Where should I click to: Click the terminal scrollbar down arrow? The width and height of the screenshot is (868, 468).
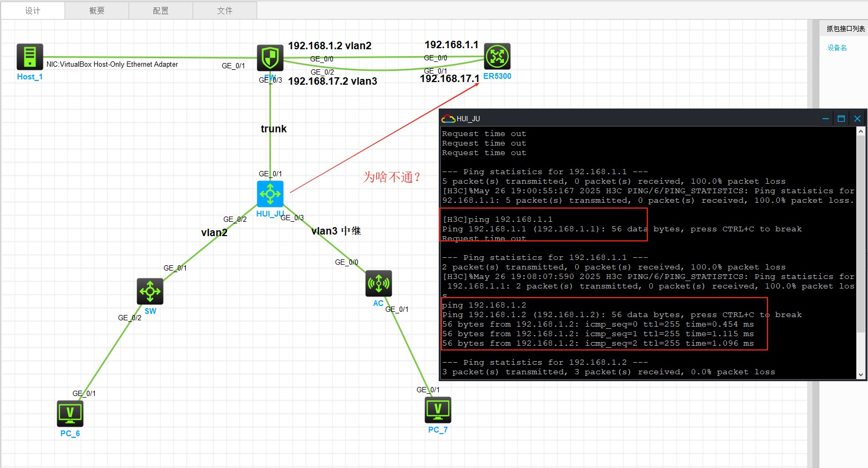[x=861, y=374]
